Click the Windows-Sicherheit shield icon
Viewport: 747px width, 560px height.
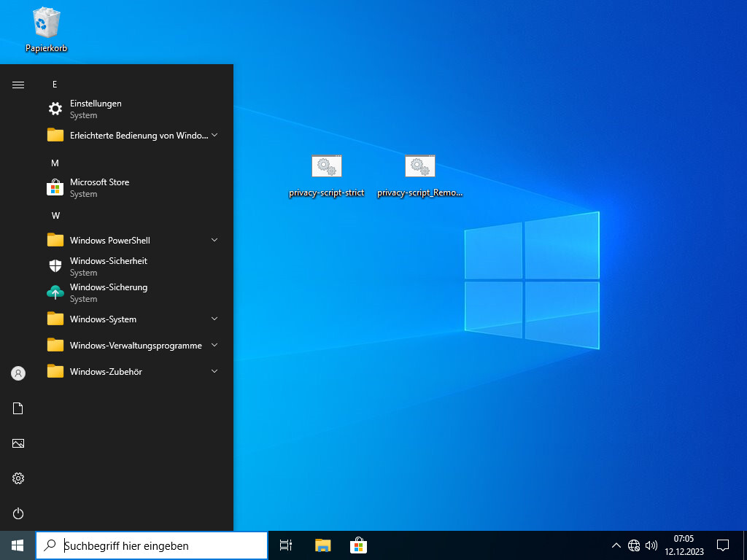click(x=55, y=266)
